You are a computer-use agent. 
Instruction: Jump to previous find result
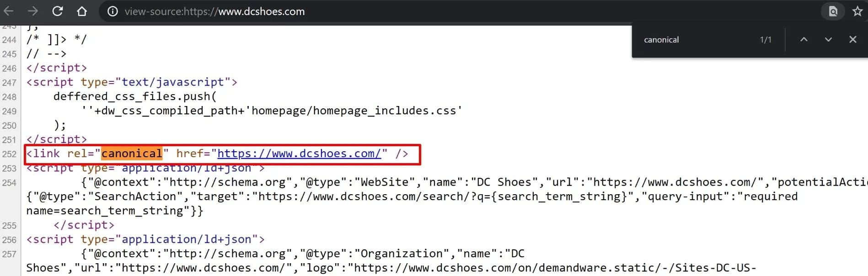(x=804, y=40)
